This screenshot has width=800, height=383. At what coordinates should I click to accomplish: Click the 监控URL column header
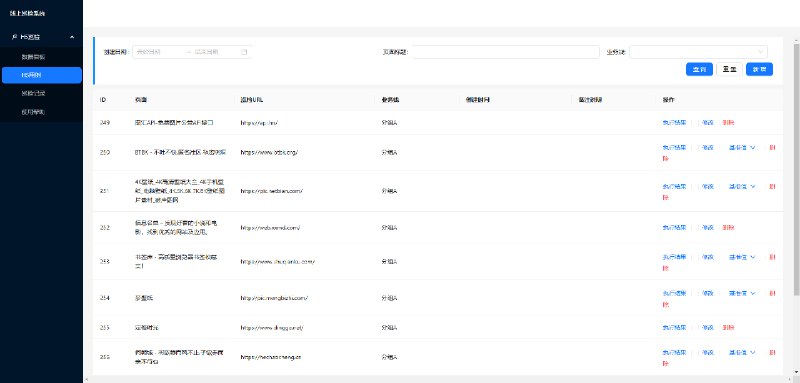pyautogui.click(x=252, y=100)
